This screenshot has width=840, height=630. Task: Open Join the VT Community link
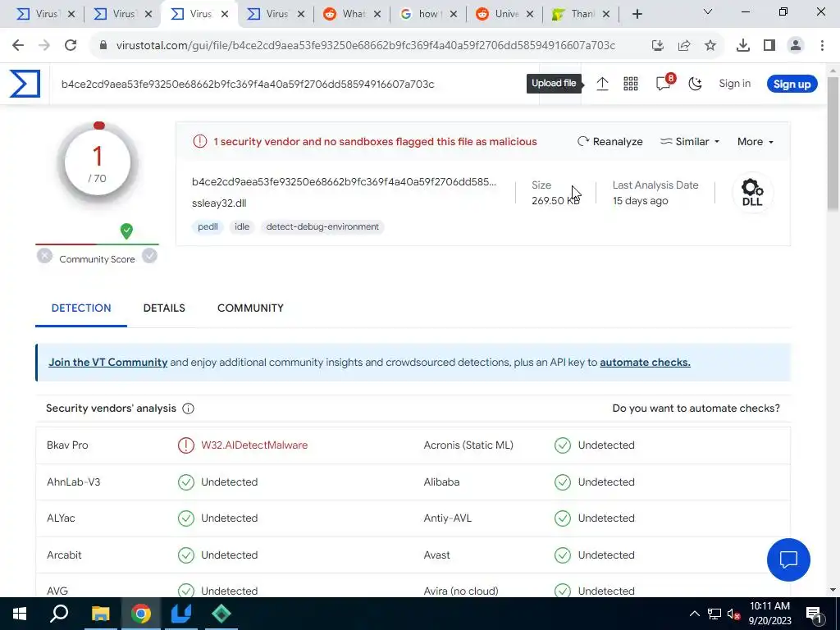click(107, 362)
